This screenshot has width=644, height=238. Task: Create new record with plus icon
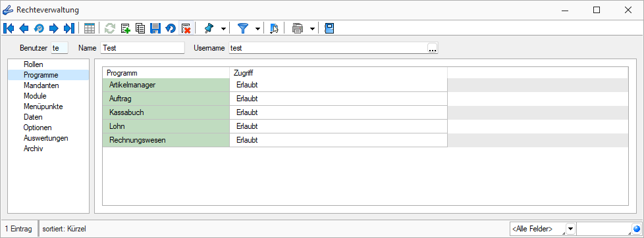(126, 28)
